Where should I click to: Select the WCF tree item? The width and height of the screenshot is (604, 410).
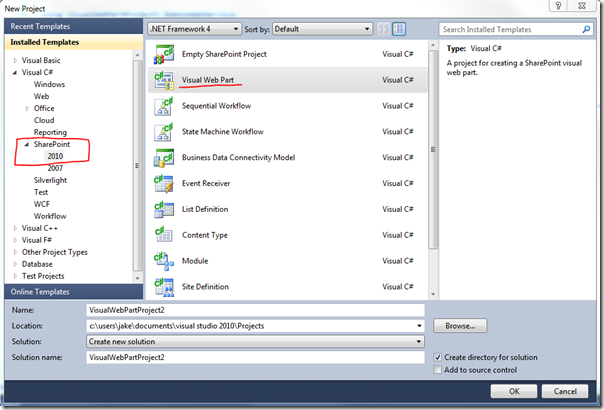[x=42, y=204]
